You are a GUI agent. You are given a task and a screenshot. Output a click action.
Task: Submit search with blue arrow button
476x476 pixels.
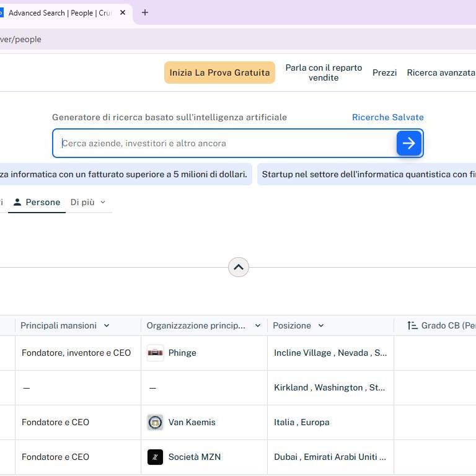coord(408,143)
